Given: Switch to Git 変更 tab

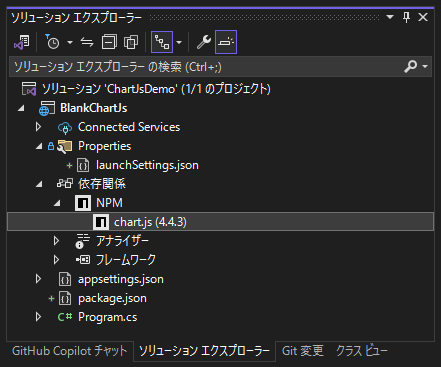Looking at the screenshot, I should [x=303, y=351].
